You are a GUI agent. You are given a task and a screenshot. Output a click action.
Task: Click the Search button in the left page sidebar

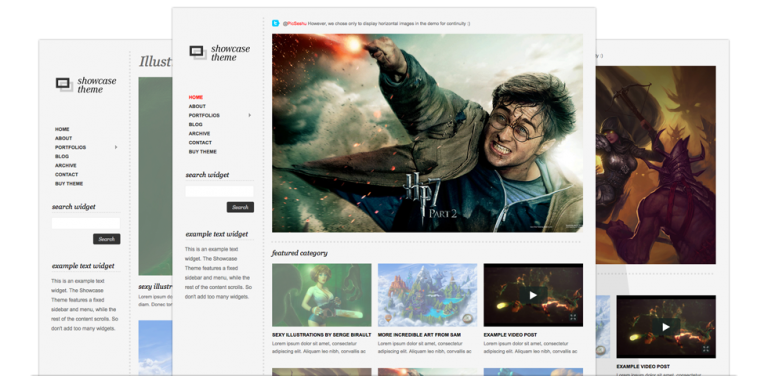[106, 239]
